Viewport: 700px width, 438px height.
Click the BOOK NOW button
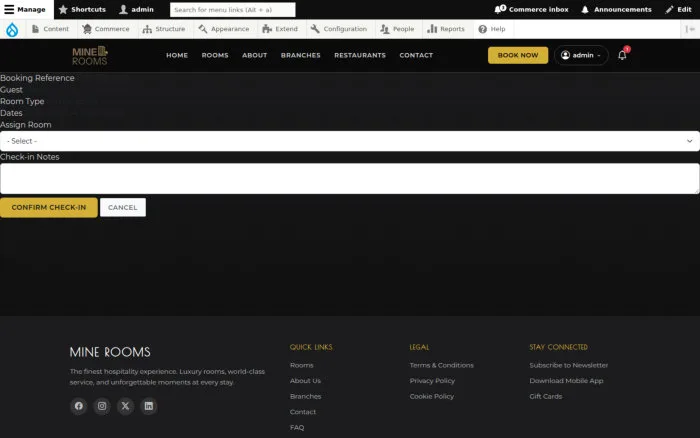518,55
